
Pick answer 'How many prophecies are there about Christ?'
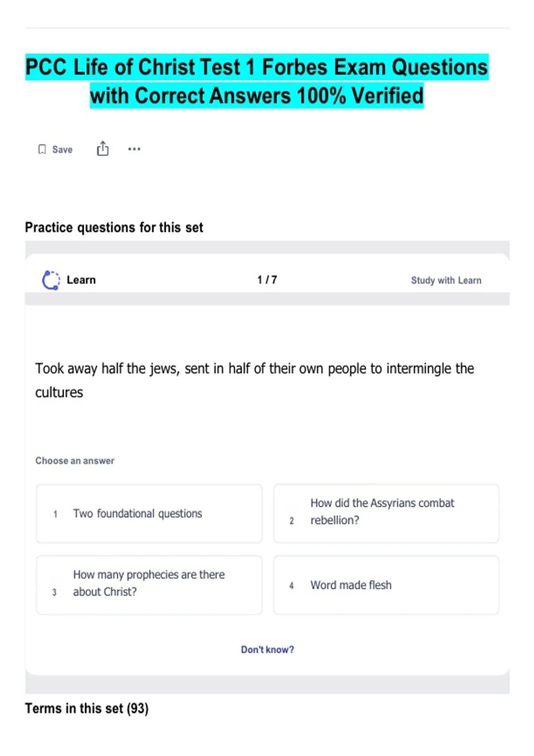(x=149, y=585)
